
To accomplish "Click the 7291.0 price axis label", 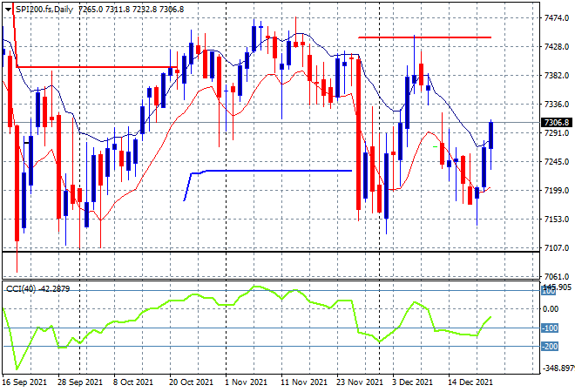I will pyautogui.click(x=557, y=132).
